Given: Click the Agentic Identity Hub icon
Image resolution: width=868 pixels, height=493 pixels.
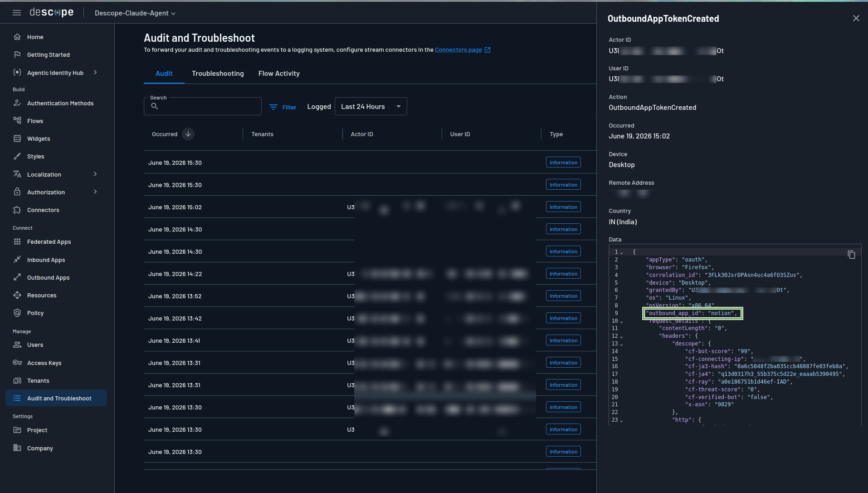Looking at the screenshot, I should [17, 73].
